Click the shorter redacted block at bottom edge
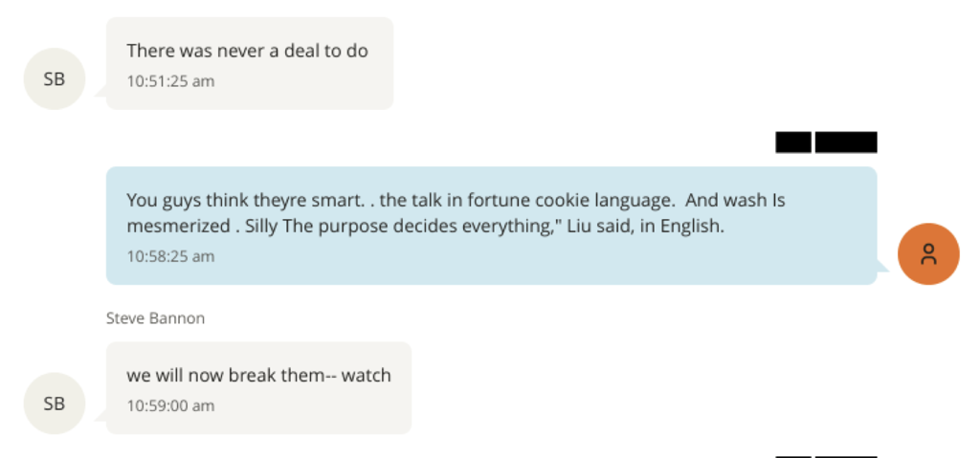The image size is (980, 458). tap(793, 456)
